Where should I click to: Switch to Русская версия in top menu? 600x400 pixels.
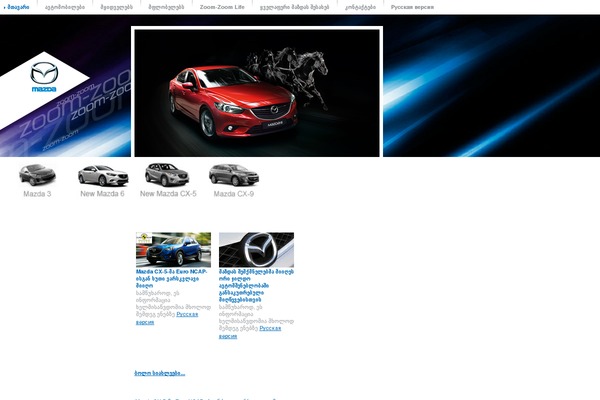point(412,7)
